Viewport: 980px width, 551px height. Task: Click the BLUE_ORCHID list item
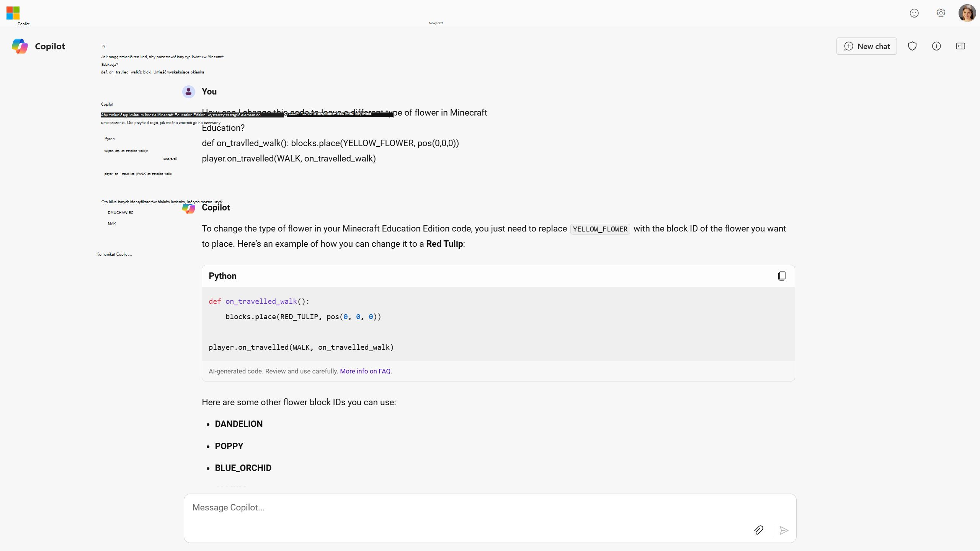point(243,468)
